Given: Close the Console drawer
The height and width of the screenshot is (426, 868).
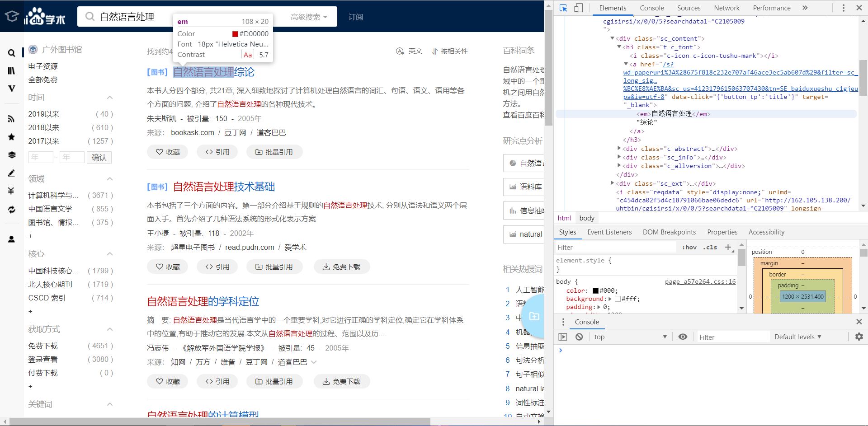Looking at the screenshot, I should 859,322.
